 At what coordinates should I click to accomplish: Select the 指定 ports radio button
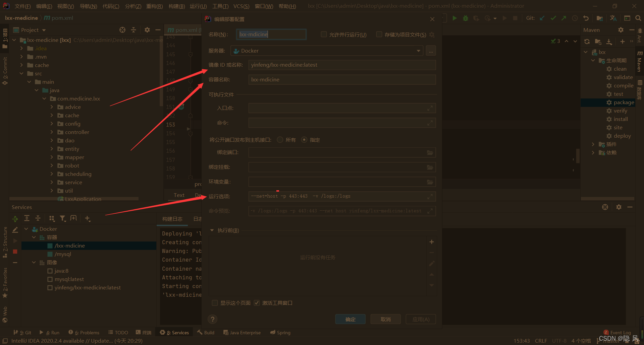pyautogui.click(x=304, y=140)
